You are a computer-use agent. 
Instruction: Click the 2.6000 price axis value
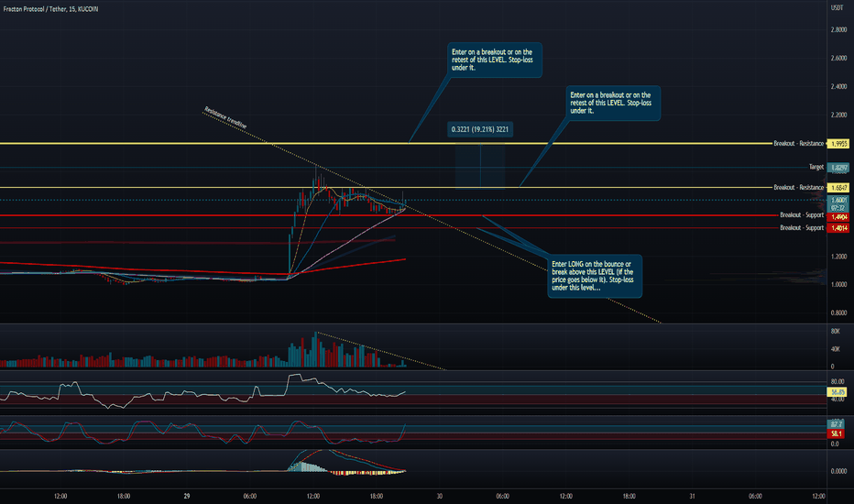(838, 59)
